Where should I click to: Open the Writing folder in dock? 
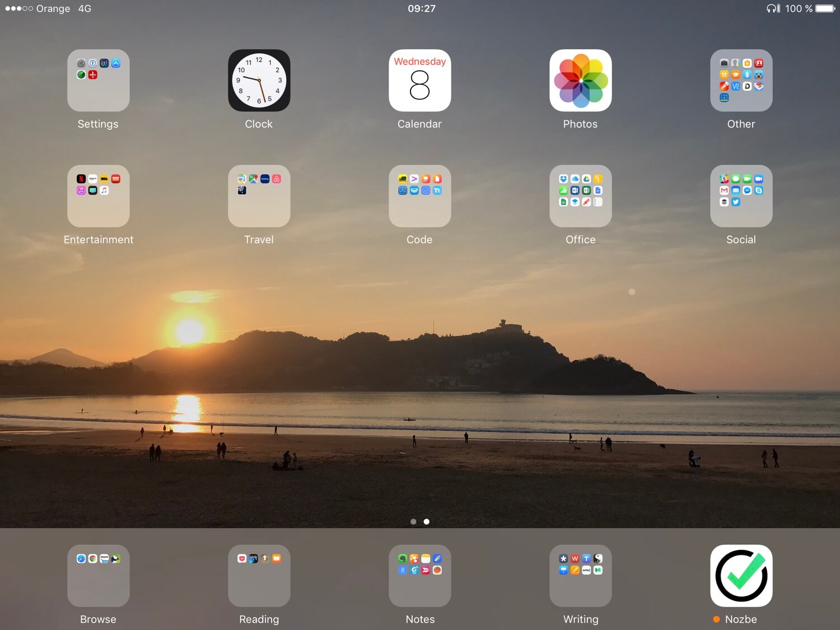tap(580, 576)
